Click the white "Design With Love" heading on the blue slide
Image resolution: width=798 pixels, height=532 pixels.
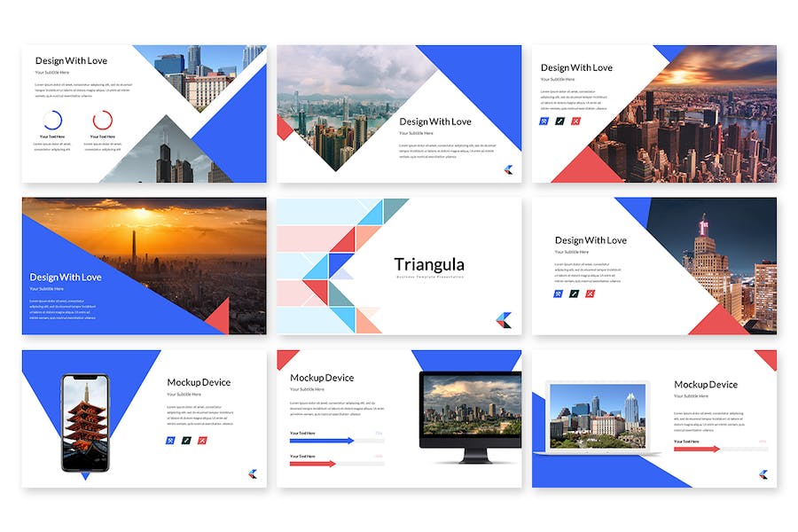coord(66,277)
